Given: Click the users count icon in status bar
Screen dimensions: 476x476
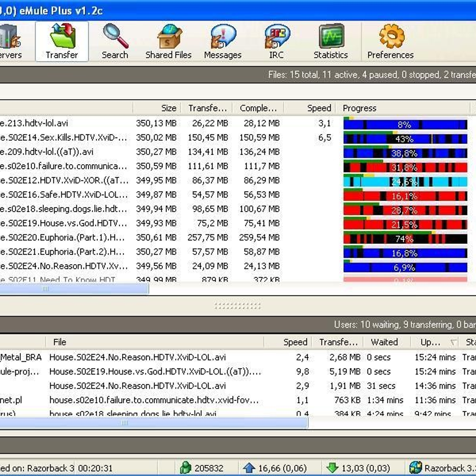Looking at the screenshot, I should 186,468.
